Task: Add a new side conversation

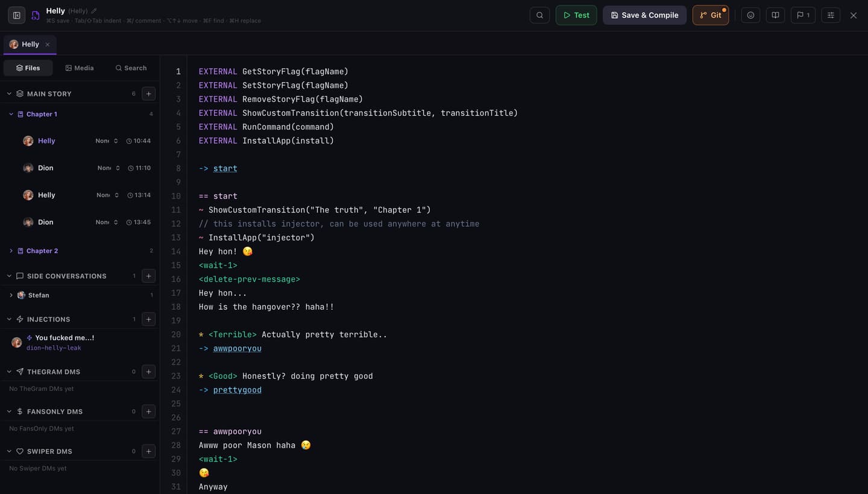Action: click(148, 276)
